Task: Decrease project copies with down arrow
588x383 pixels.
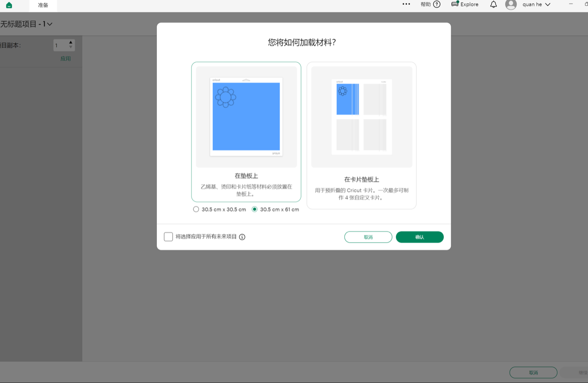Action: coord(71,48)
